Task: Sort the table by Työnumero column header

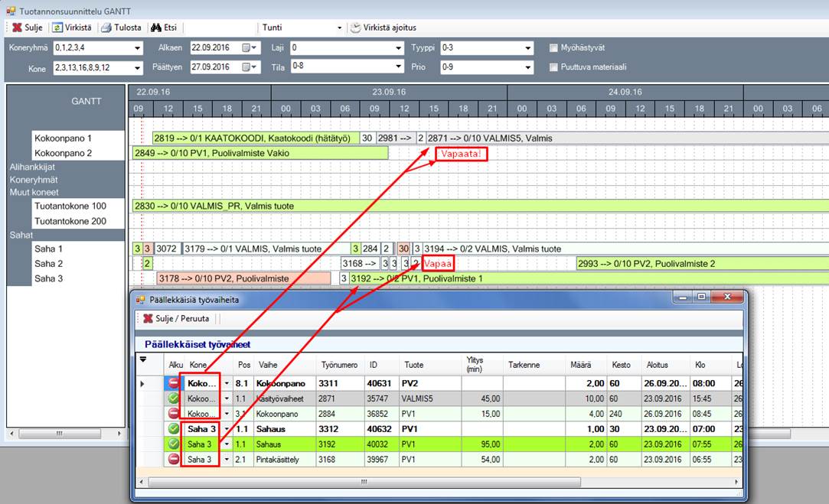Action: pos(339,366)
